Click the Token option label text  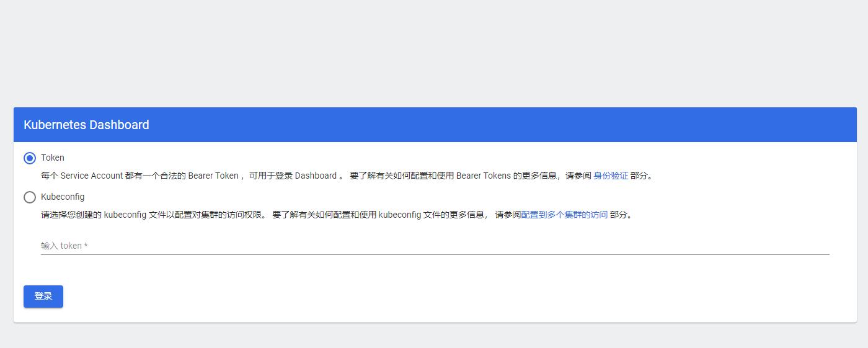point(53,158)
